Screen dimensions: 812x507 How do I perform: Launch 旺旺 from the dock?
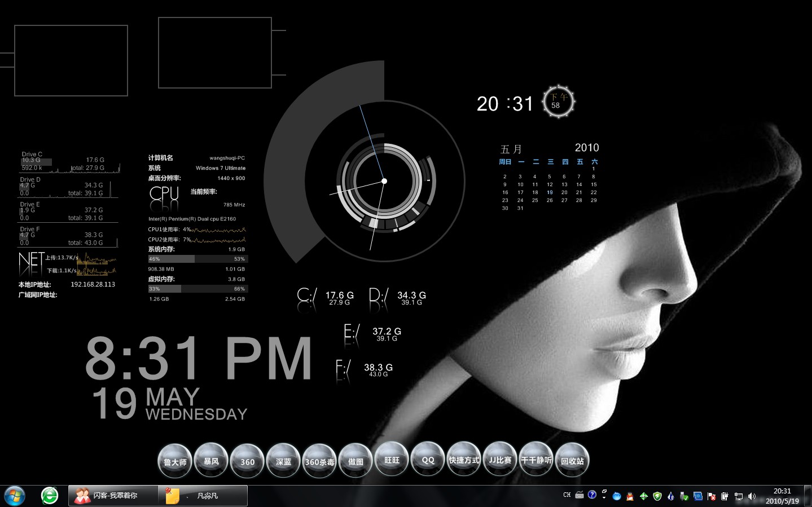click(x=392, y=459)
